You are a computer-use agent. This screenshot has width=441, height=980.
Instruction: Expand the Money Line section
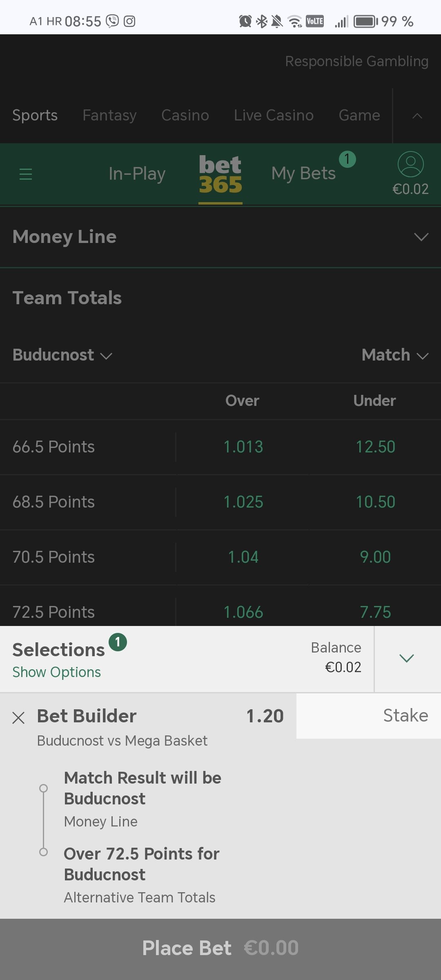(x=220, y=237)
